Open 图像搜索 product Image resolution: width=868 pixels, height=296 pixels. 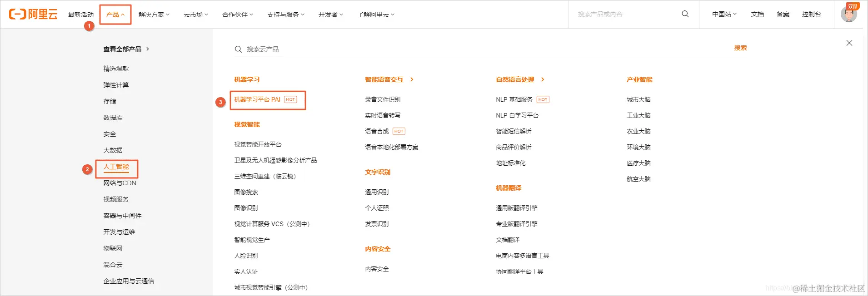point(246,192)
